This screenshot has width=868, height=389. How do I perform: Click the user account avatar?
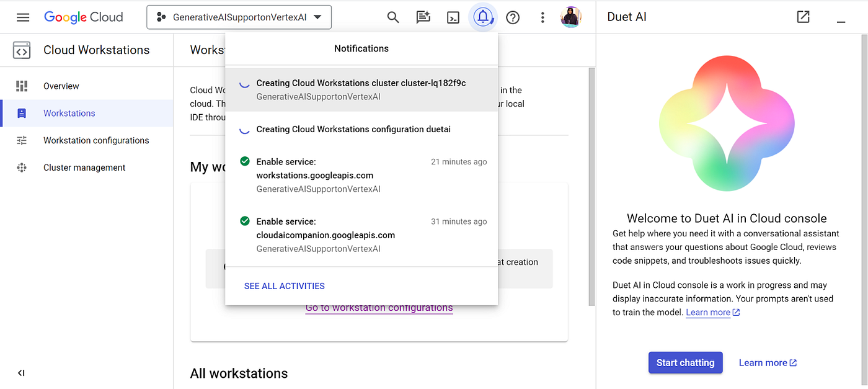click(x=571, y=17)
